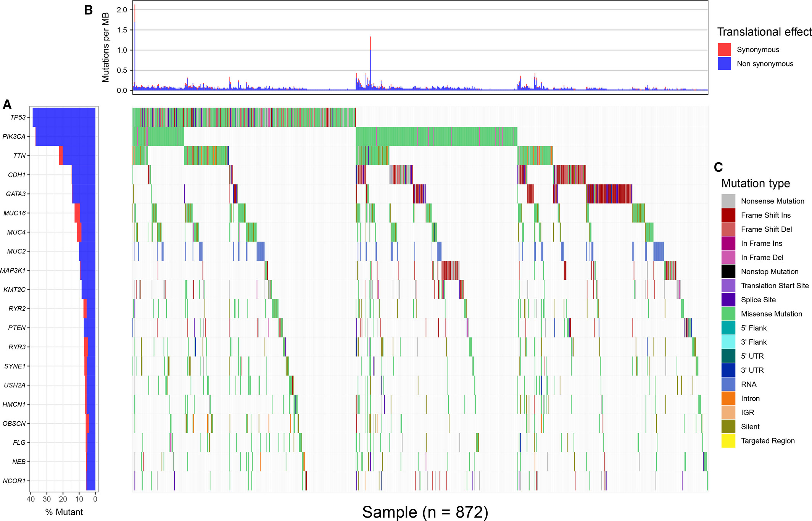Click the Missense Mutation legend text
Screen dimensions: 812x521
click(x=772, y=314)
